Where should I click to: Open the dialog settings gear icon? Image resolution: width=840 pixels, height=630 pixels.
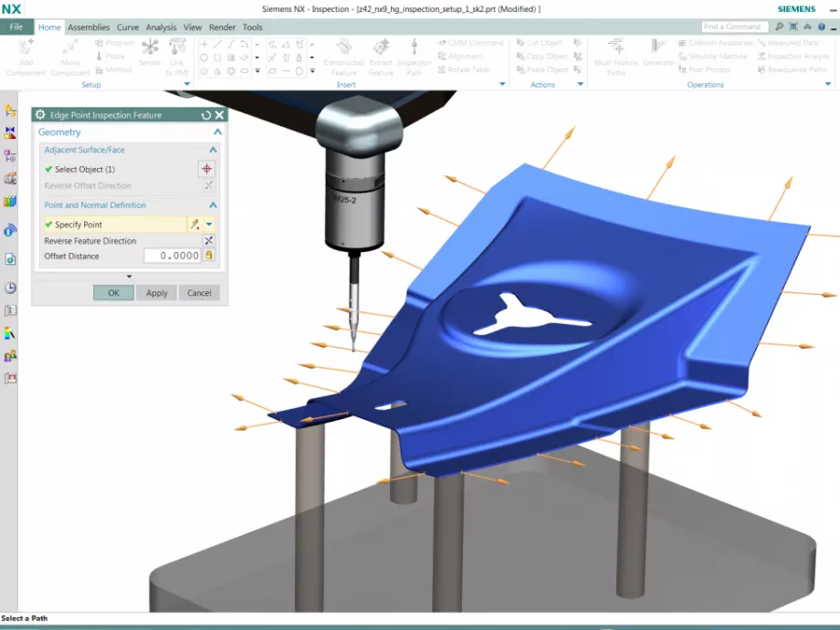click(40, 115)
